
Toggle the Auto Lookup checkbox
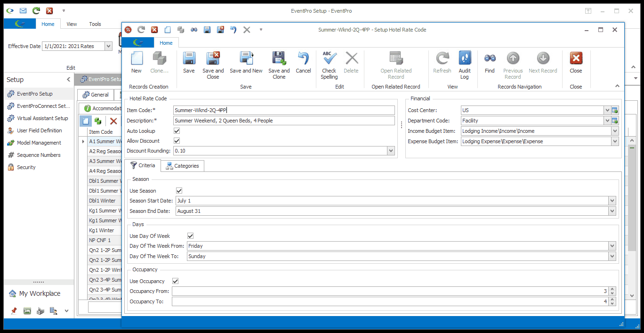click(177, 131)
